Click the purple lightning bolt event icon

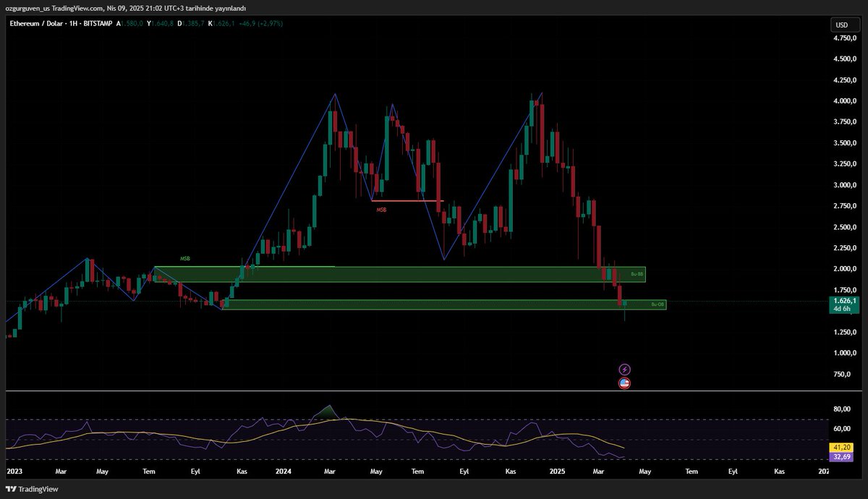click(625, 370)
